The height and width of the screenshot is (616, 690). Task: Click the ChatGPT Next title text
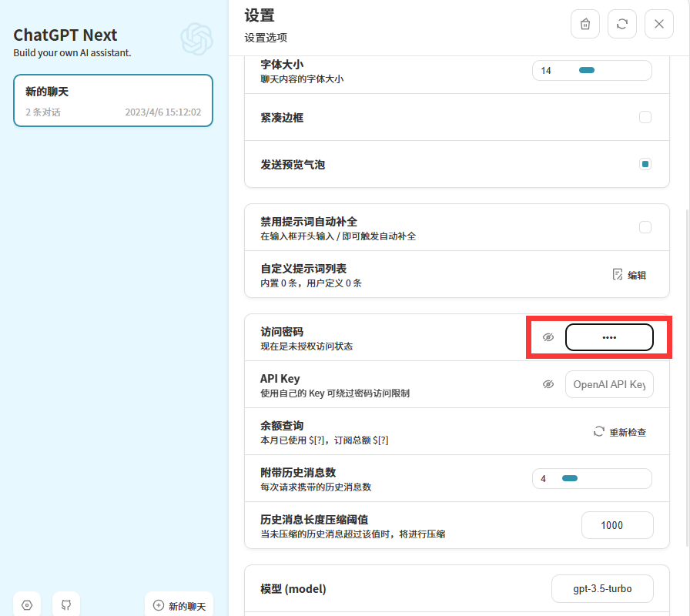(65, 35)
